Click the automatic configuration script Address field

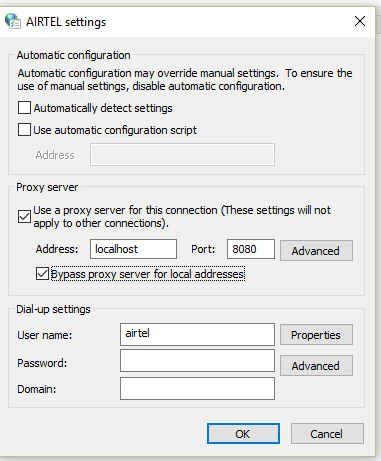182,154
